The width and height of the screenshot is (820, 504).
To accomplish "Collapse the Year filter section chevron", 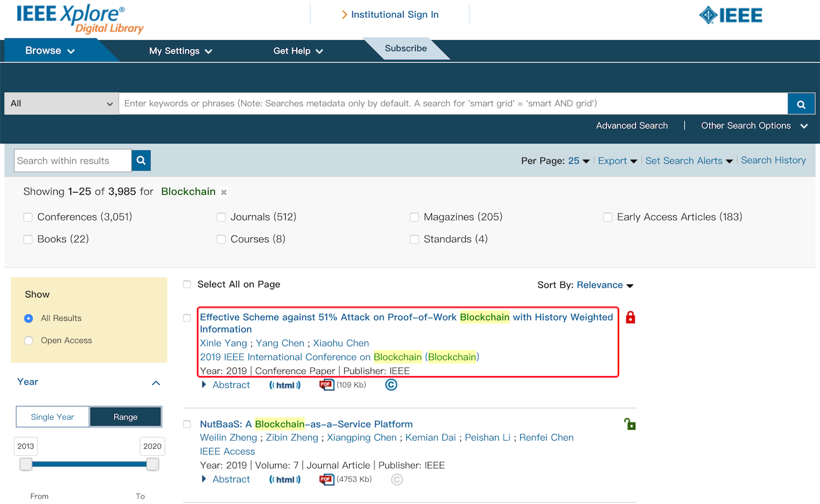I will click(x=156, y=383).
